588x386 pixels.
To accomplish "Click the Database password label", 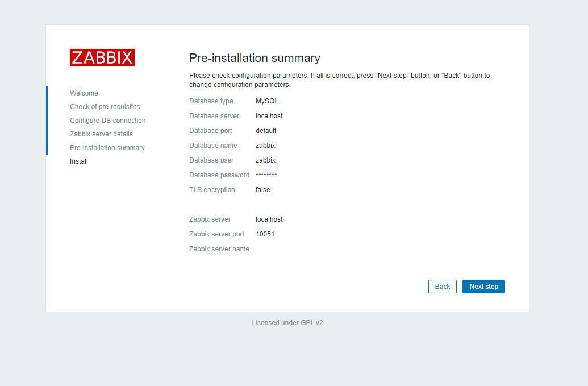I will coord(219,175).
